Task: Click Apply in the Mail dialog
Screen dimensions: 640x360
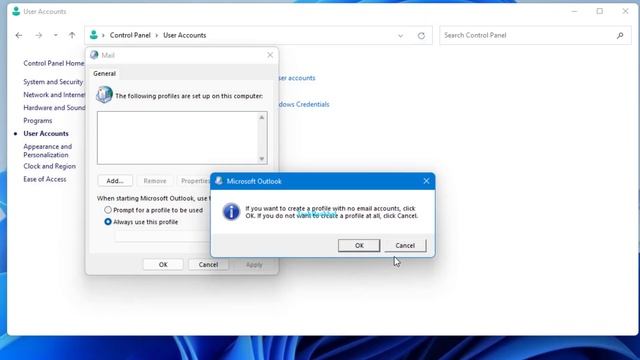Action: pyautogui.click(x=254, y=264)
